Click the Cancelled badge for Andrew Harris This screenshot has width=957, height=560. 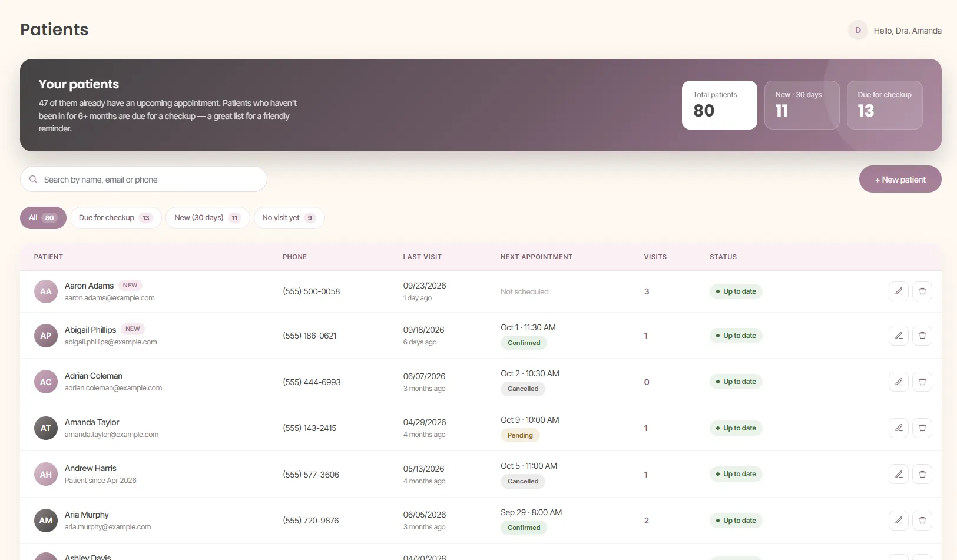pyautogui.click(x=523, y=481)
